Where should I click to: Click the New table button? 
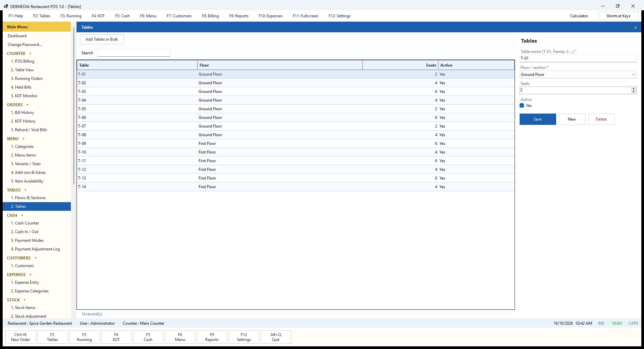572,119
